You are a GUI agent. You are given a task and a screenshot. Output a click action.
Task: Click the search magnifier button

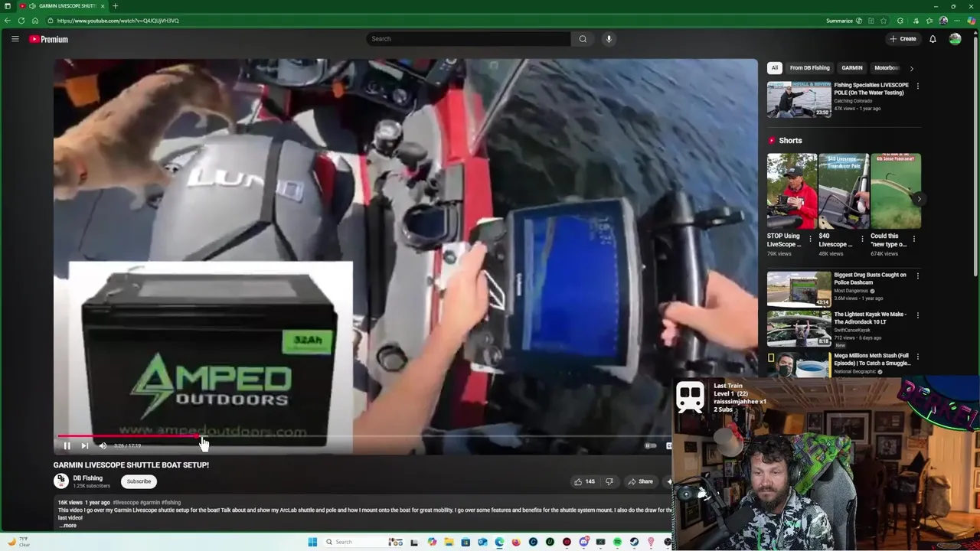coord(583,39)
